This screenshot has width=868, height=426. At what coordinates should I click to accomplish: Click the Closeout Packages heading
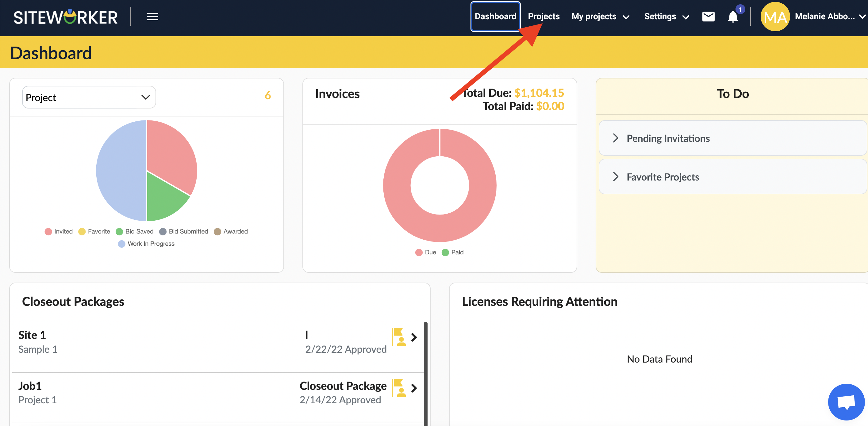73,301
